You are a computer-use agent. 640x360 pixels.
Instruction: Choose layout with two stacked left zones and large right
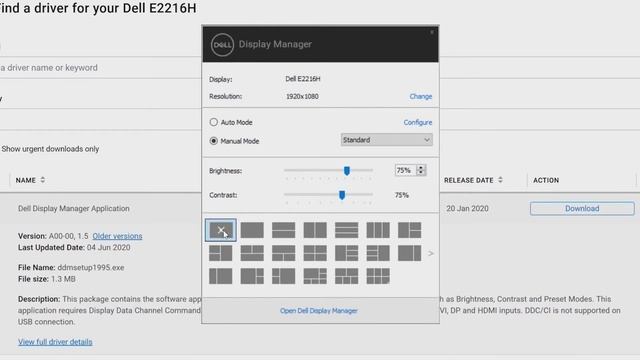[x=220, y=253]
